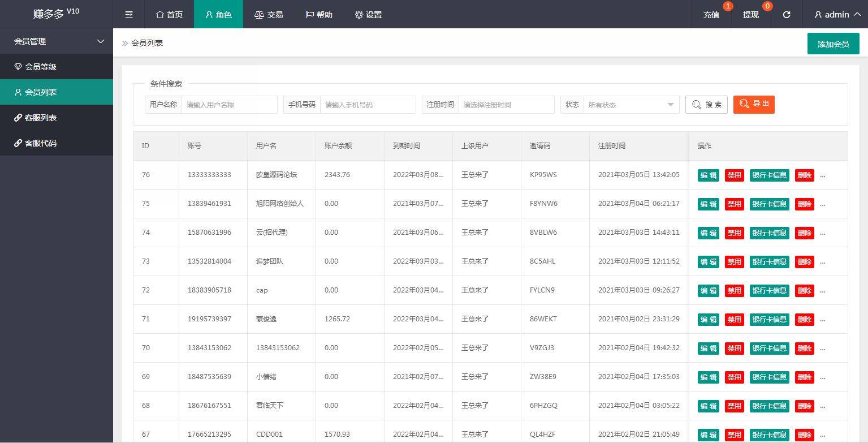Switch to the 交易 menu tab
Screen dimensions: 868x443
[269, 15]
